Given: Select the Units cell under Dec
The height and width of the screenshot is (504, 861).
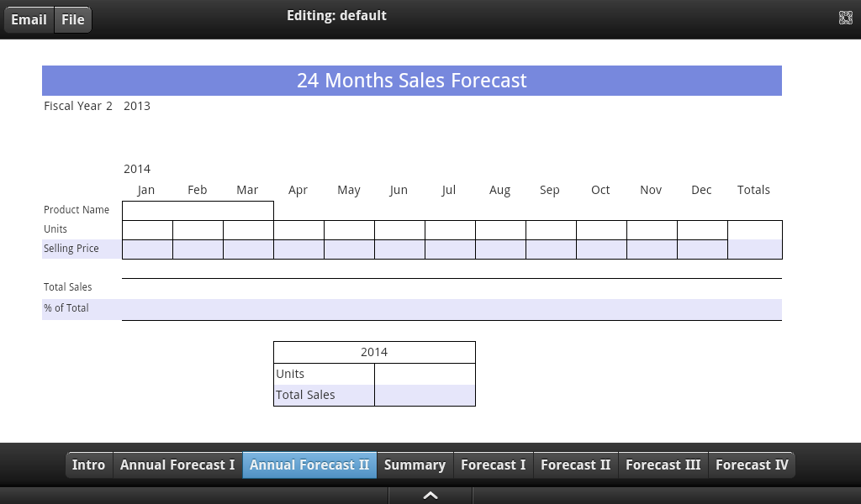Looking at the screenshot, I should click(x=703, y=230).
